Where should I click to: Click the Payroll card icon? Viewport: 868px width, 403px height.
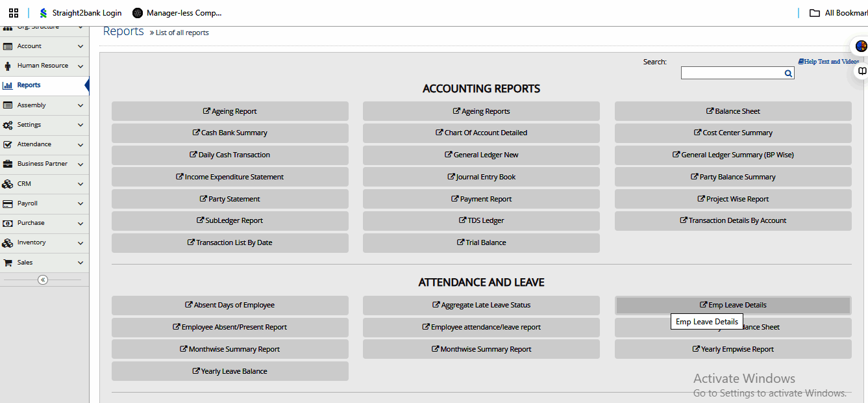click(x=8, y=203)
